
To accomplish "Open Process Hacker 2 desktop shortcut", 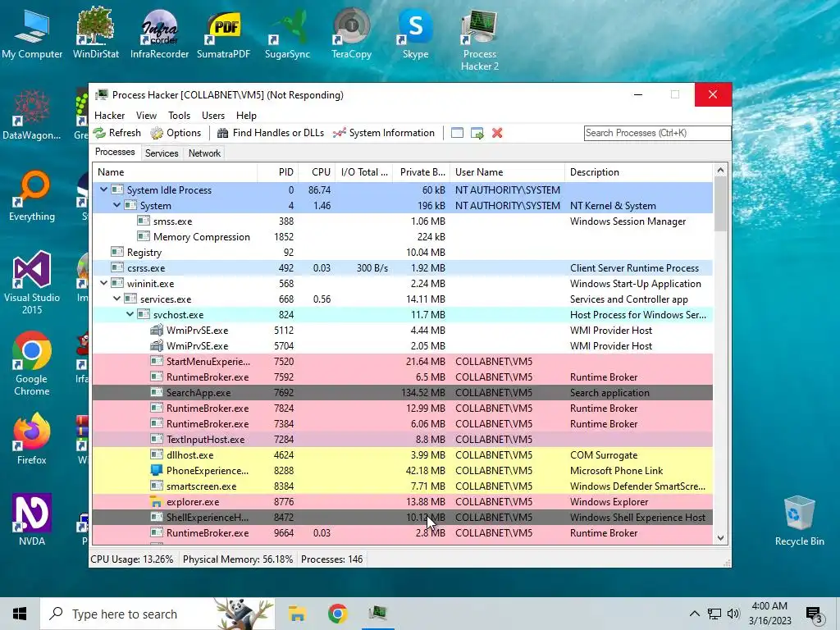I will 479,39.
